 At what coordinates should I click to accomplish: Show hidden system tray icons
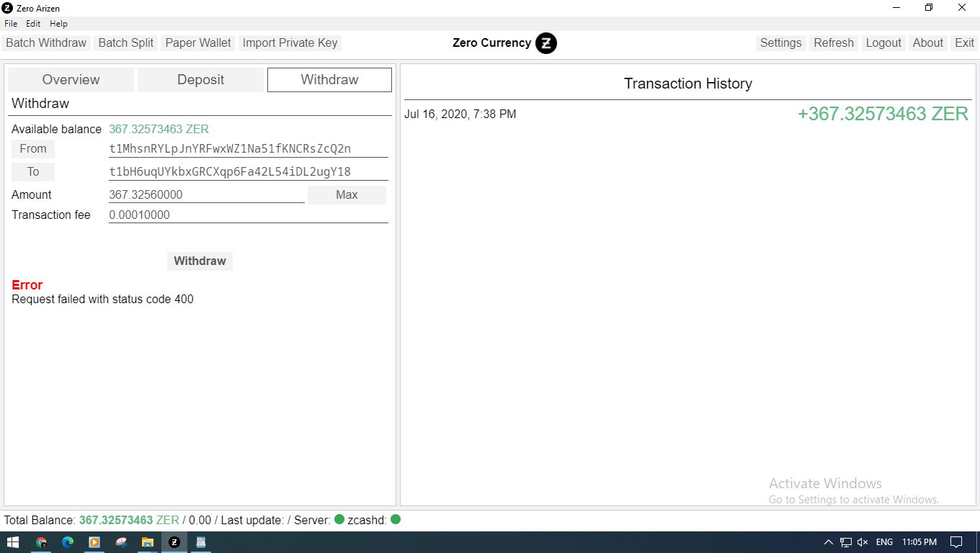828,542
